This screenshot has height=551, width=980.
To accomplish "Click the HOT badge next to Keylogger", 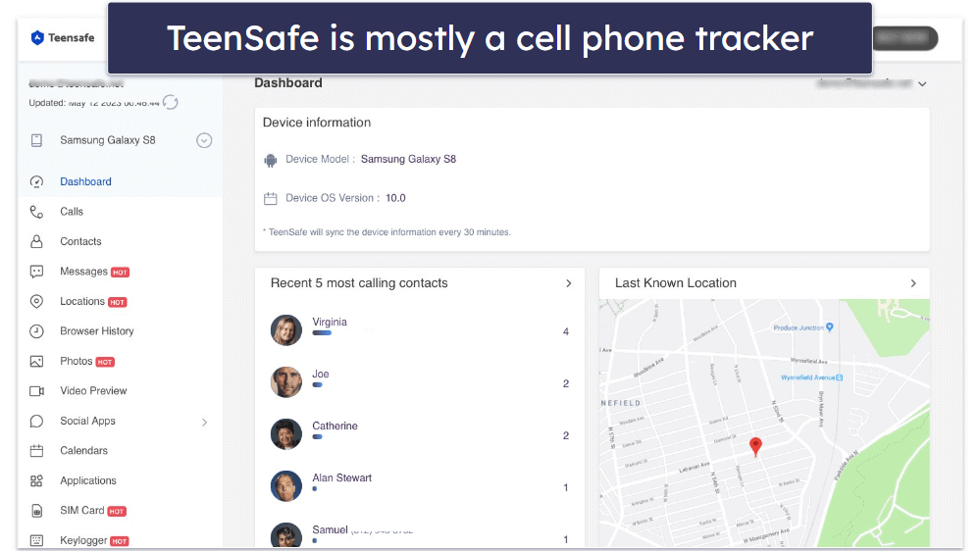I will click(120, 541).
